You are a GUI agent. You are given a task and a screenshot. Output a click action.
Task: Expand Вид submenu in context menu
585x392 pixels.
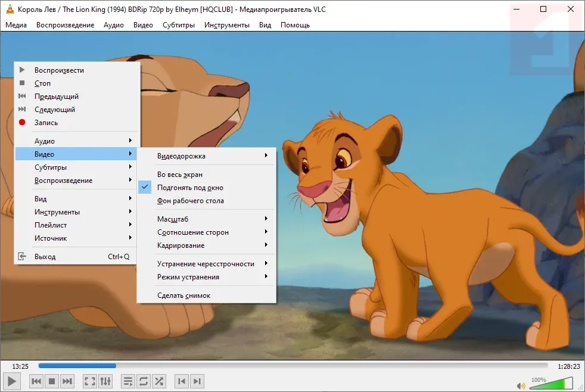pos(77,199)
